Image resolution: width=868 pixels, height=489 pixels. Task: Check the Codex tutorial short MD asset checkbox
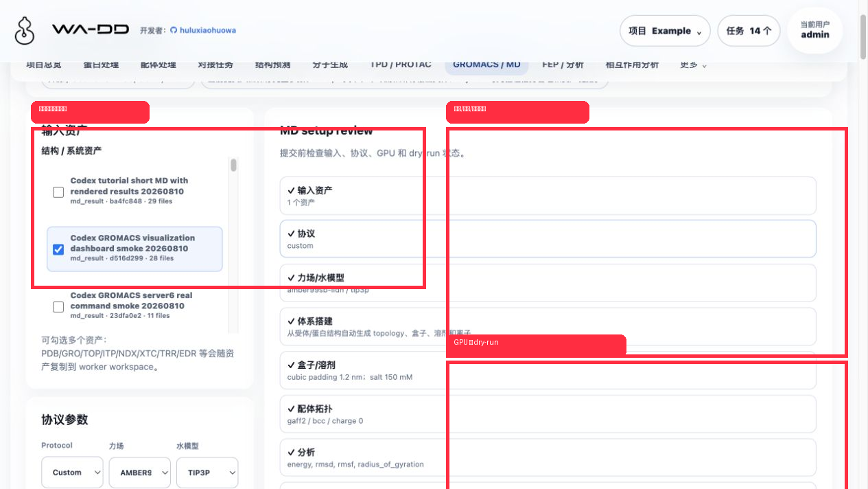[58, 192]
